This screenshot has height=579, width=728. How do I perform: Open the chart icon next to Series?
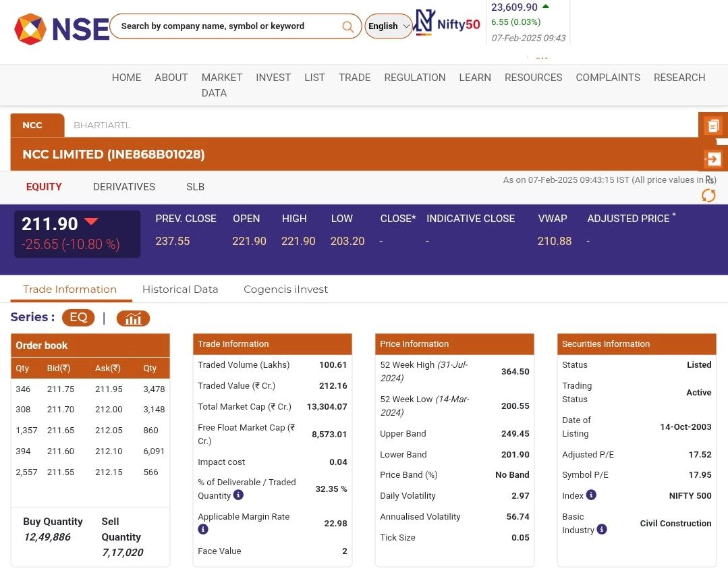point(133,319)
